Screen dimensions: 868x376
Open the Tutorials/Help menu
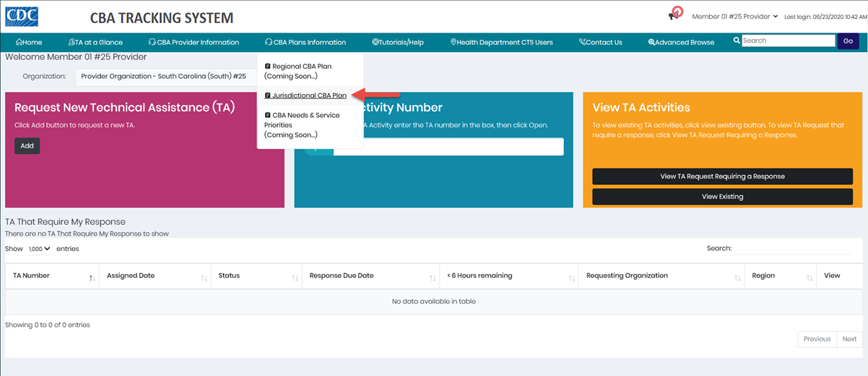[398, 43]
